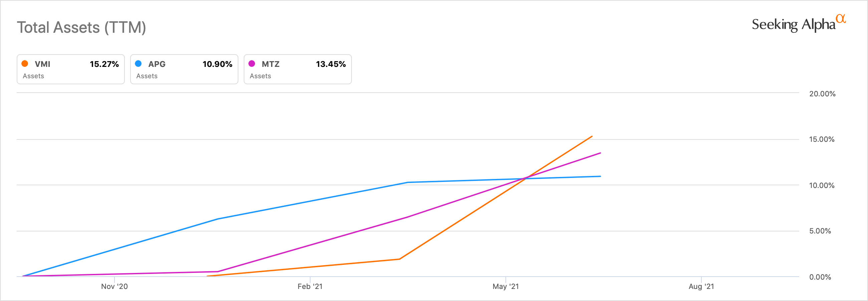Click the MTZ 13.45% value

[x=331, y=64]
